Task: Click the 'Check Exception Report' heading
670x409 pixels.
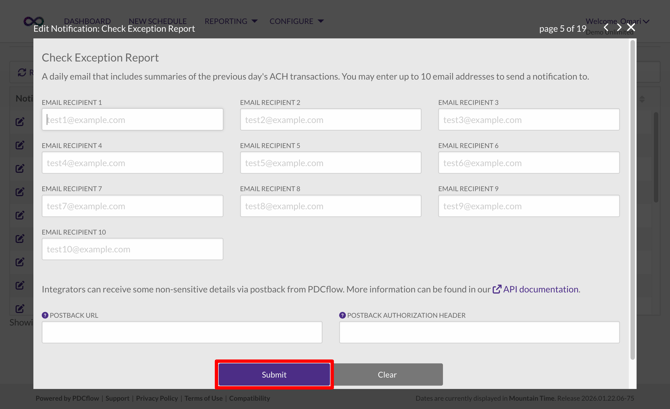Action: click(100, 58)
